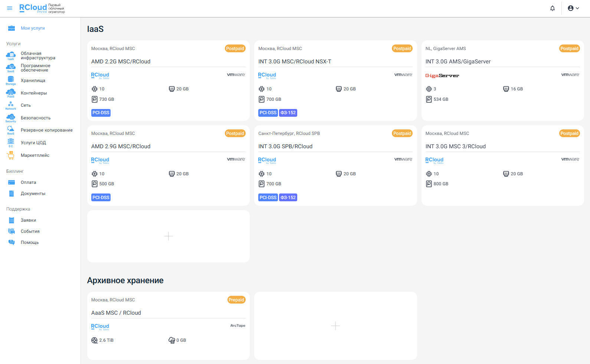This screenshot has width=590, height=364.
Task: Open the Помощь help page
Action: pos(29,242)
